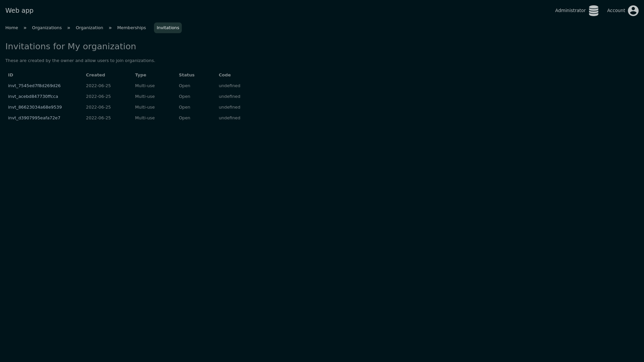Click the Account user avatar icon
The image size is (644, 362).
pyautogui.click(x=633, y=11)
